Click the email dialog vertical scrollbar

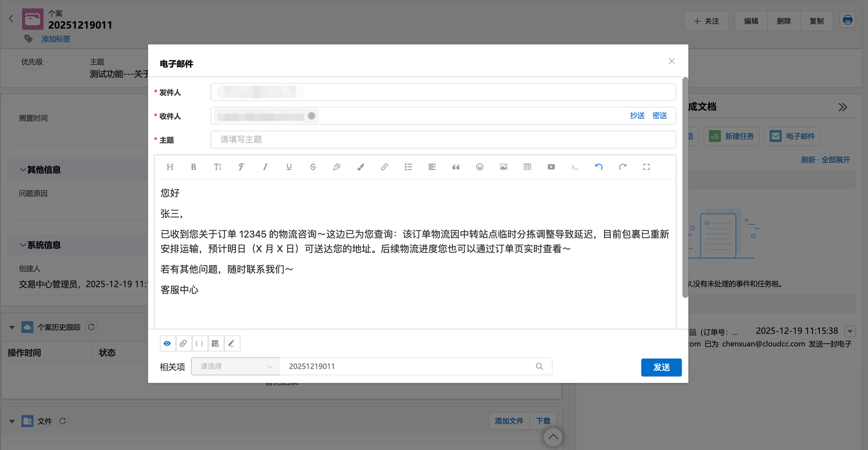(685, 187)
